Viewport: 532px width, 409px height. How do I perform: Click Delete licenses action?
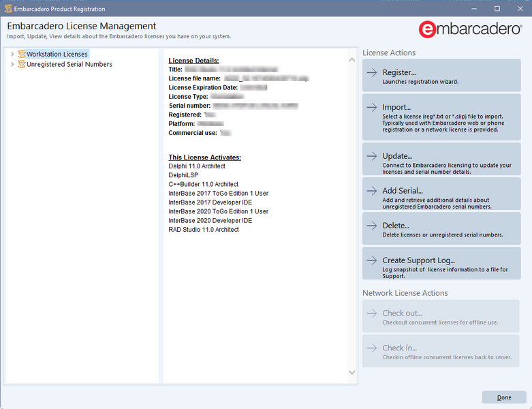(x=441, y=228)
